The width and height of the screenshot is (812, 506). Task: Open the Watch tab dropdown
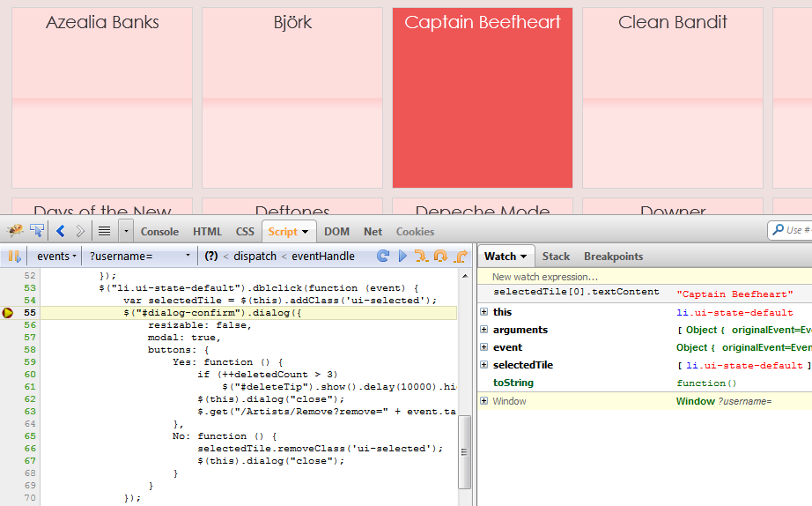(523, 257)
